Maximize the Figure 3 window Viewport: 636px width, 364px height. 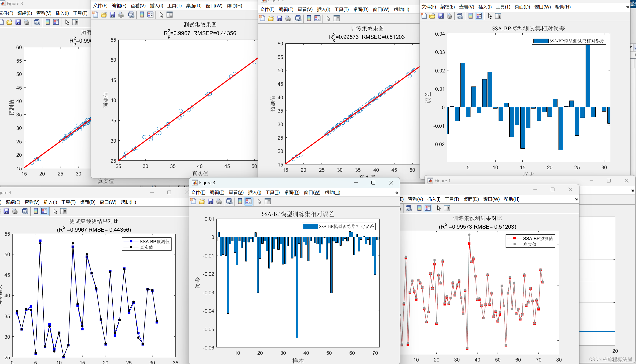pos(373,183)
